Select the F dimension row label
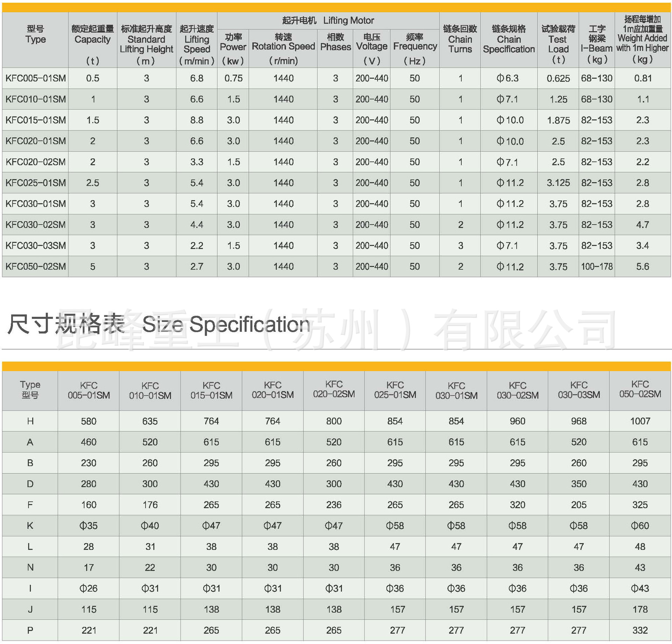Screen dimensions: 672x644 pyautogui.click(x=30, y=505)
